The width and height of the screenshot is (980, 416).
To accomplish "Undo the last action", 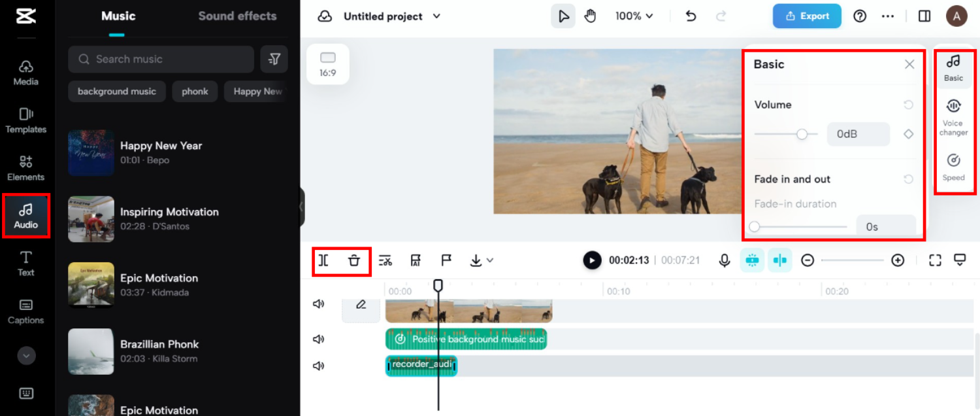I will (691, 16).
